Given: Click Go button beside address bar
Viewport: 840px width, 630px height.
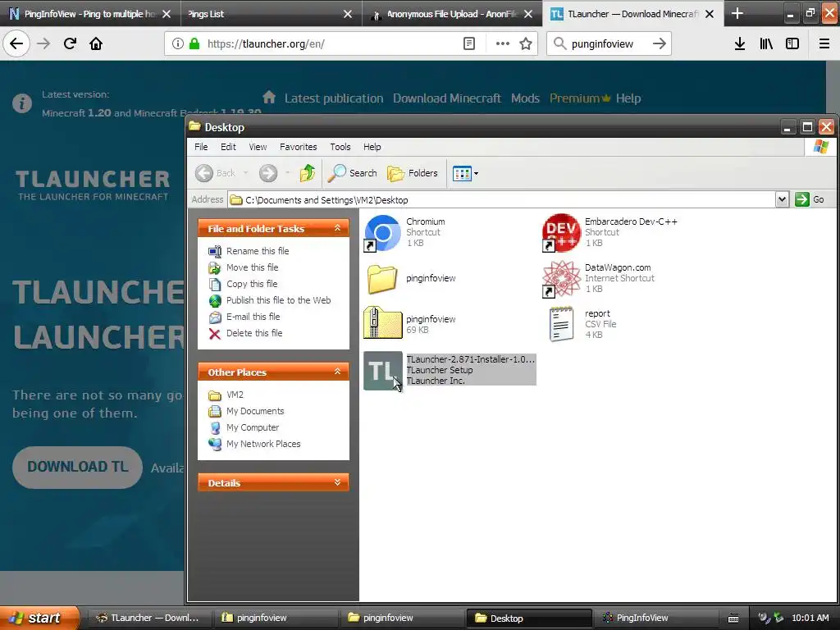Looking at the screenshot, I should (810, 200).
